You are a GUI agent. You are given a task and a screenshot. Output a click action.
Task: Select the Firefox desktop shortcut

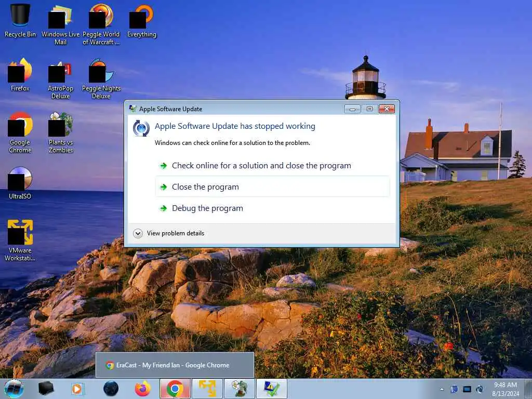(x=20, y=75)
